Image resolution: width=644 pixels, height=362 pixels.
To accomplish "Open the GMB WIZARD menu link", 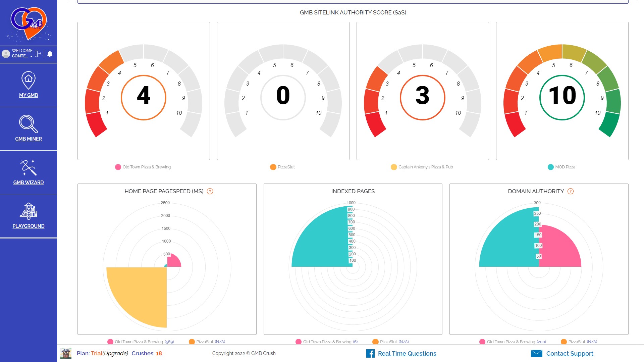I will (29, 183).
